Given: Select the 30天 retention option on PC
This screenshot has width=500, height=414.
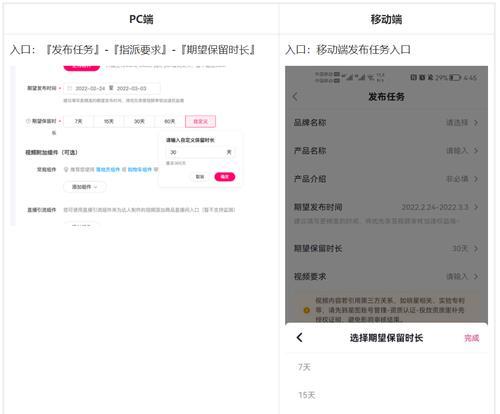Looking at the screenshot, I should 139,121.
